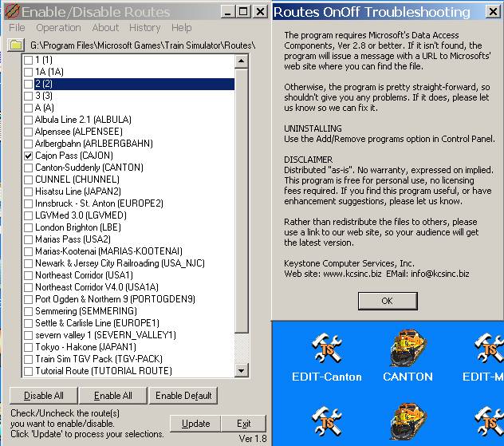Check the Tutorial Route checkbox
Viewport: 504px width, 446px height.
coord(28,371)
